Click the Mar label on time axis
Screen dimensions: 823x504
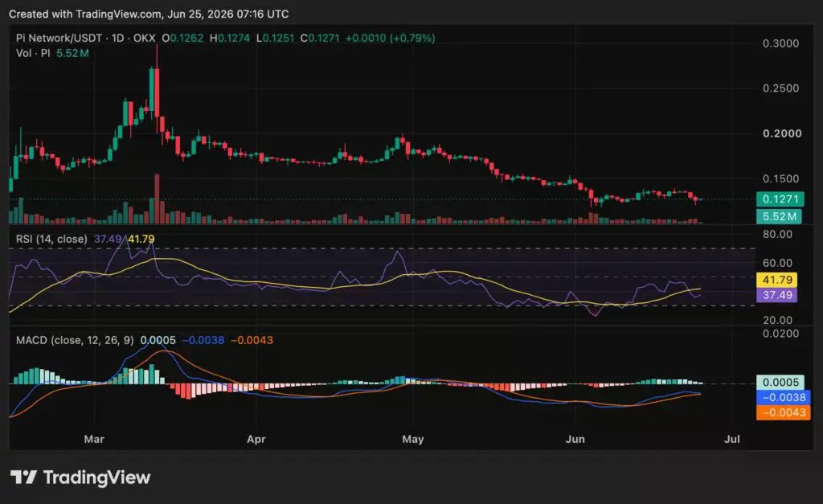point(94,440)
